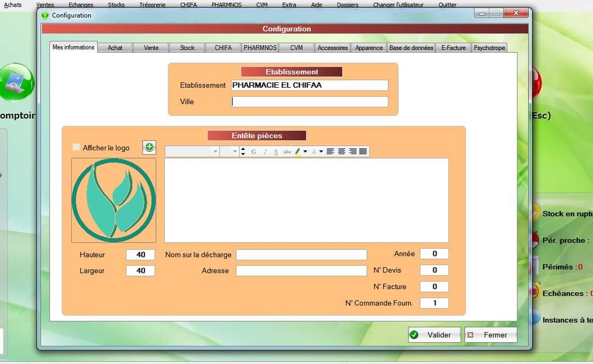Screen dimensions: 593x364
Task: Align header text left
Action: [330, 151]
